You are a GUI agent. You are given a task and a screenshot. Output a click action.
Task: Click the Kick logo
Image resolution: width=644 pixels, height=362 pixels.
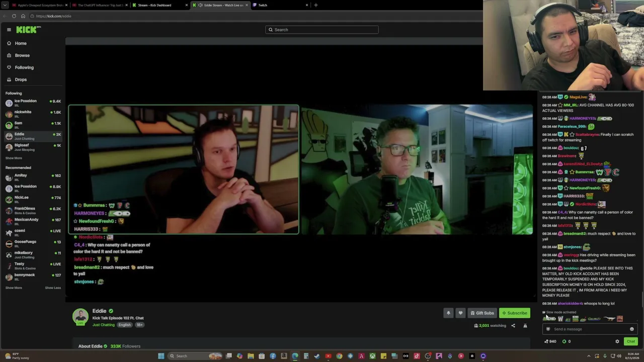click(x=26, y=30)
